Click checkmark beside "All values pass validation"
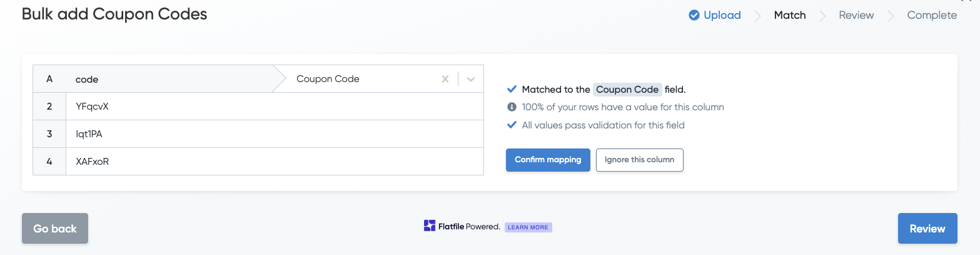 pos(512,125)
